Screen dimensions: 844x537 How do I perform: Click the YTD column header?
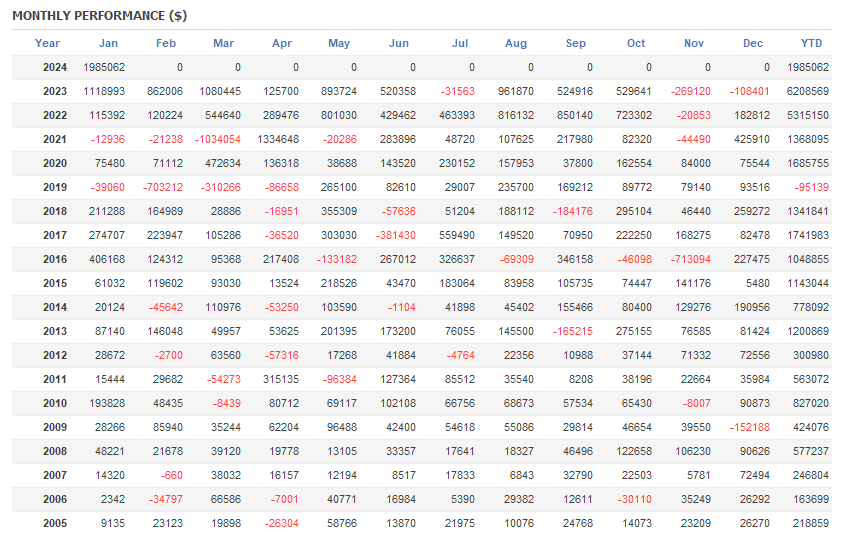pyautogui.click(x=811, y=43)
